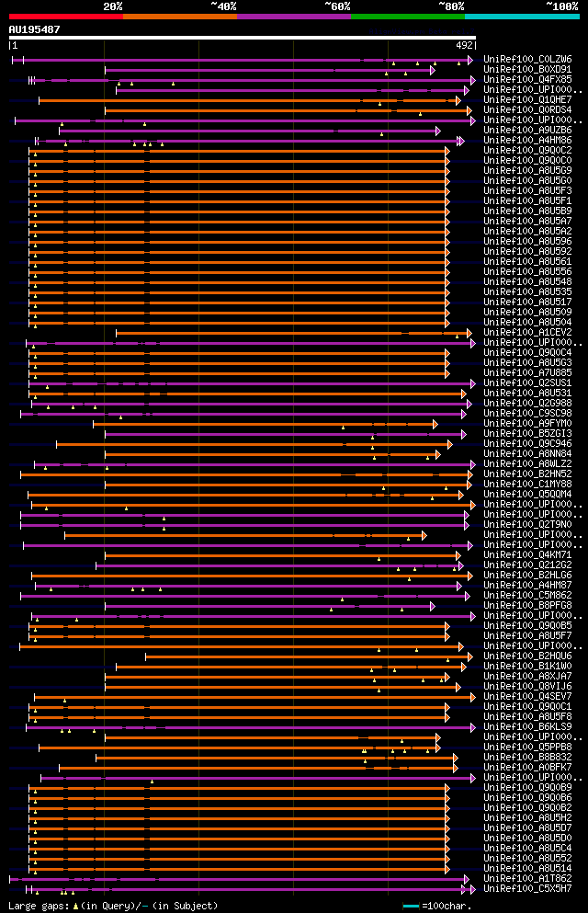Click the purple ~60% identity legend segment
The image size is (588, 913).
[x=294, y=17]
